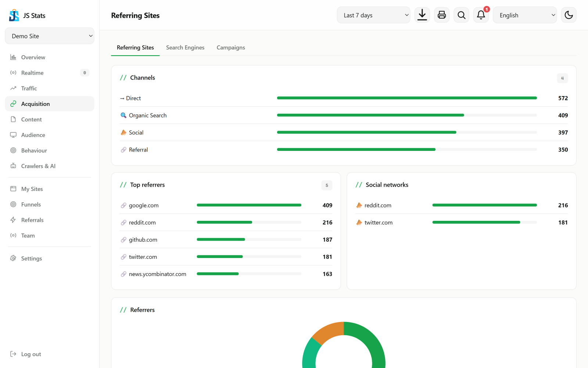Click twitter.com megaphone icon in Social networks
This screenshot has height=368, width=588.
click(359, 223)
